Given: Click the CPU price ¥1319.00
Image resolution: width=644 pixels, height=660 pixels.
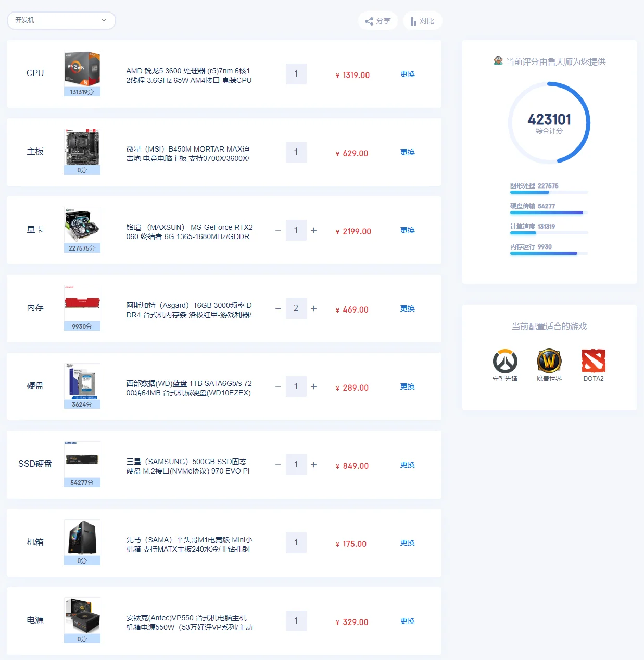Looking at the screenshot, I should [352, 75].
